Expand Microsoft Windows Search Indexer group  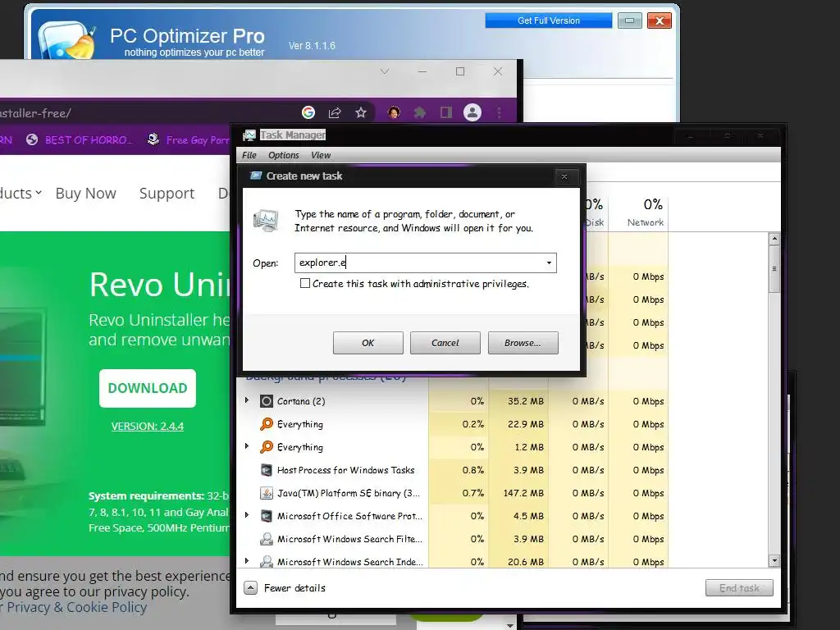coord(247,561)
